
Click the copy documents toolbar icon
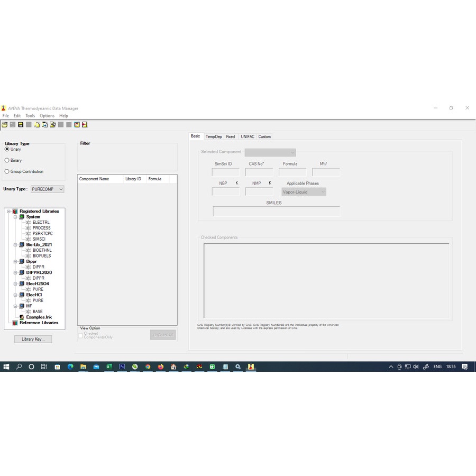pos(36,124)
